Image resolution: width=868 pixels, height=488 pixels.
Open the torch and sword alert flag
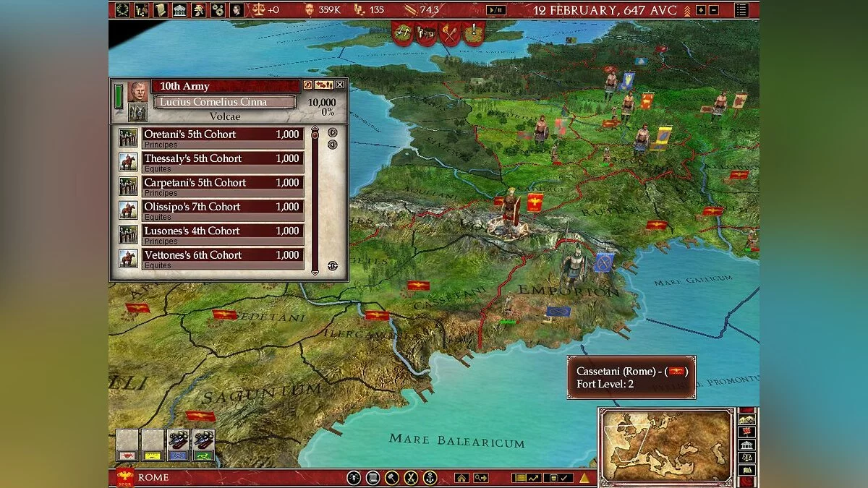pos(450,33)
